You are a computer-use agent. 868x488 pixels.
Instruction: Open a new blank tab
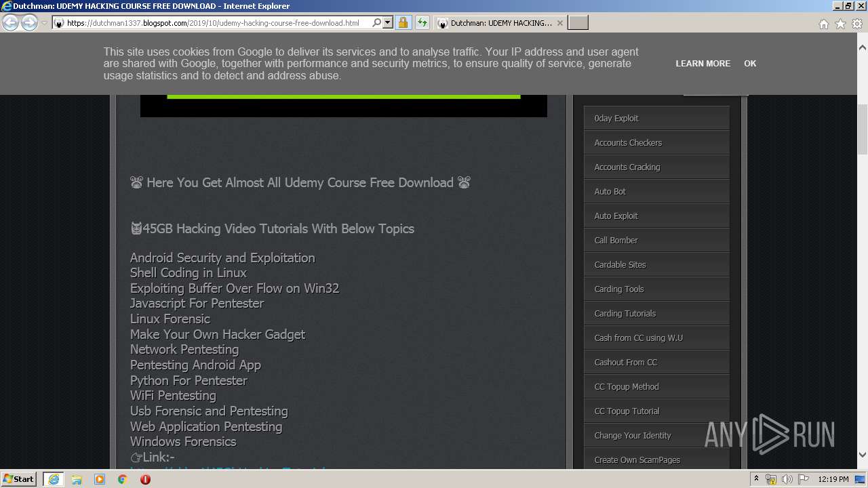[x=578, y=23]
